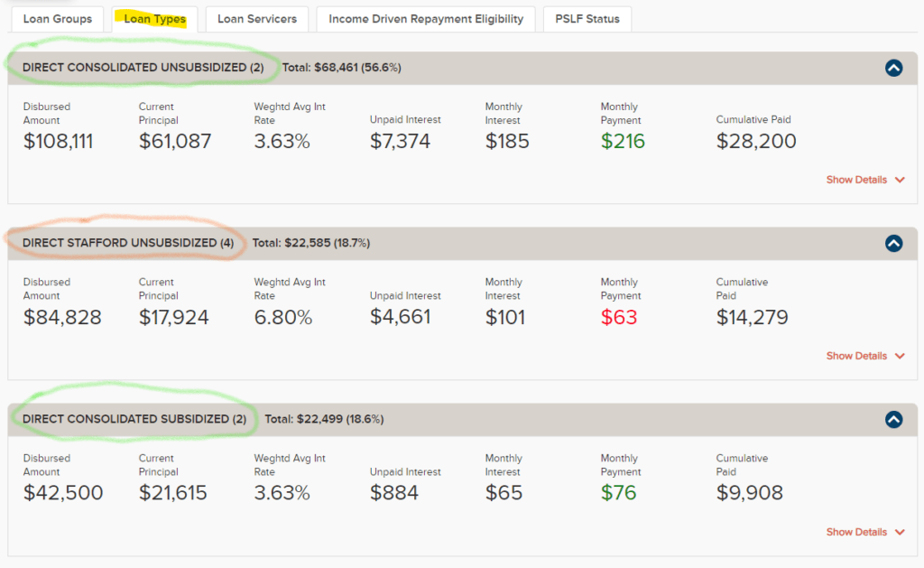The image size is (924, 568).
Task: Click the red $63 monthly payment
Action: (x=619, y=318)
